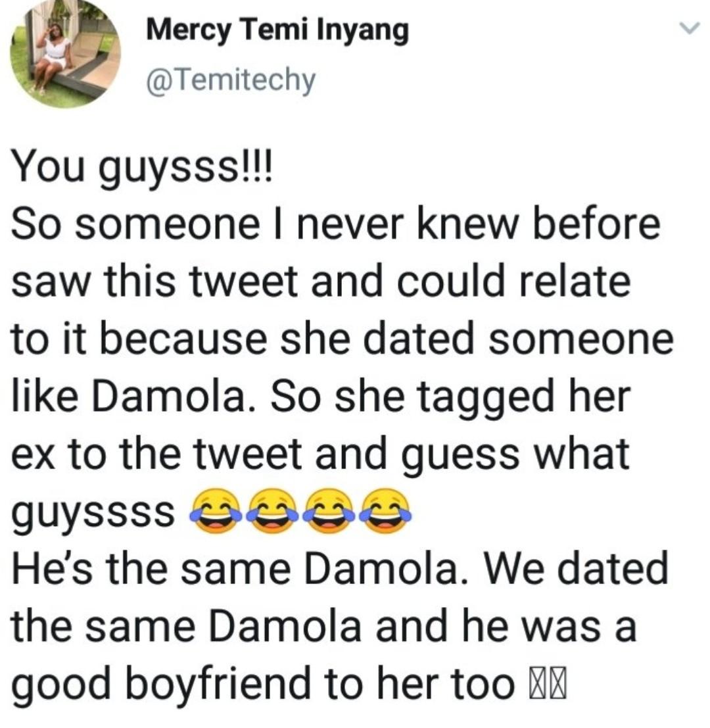The width and height of the screenshot is (710, 728).
Task: Click the first crying-laughing emoji
Action: [x=215, y=511]
